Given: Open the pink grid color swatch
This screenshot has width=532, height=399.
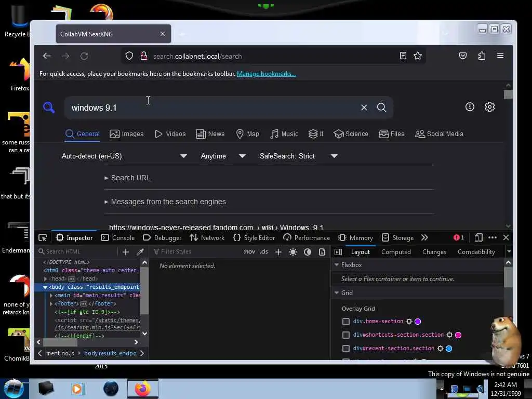Looking at the screenshot, I should [x=458, y=335].
